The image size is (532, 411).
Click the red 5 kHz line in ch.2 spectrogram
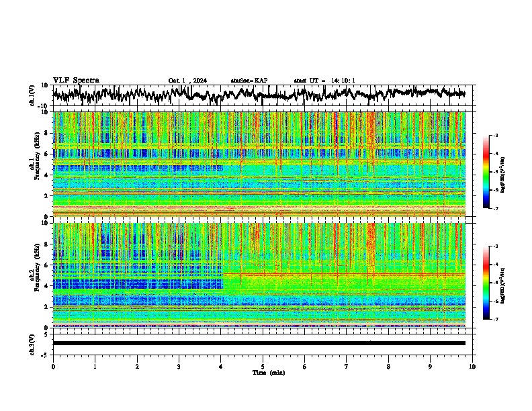344,273
